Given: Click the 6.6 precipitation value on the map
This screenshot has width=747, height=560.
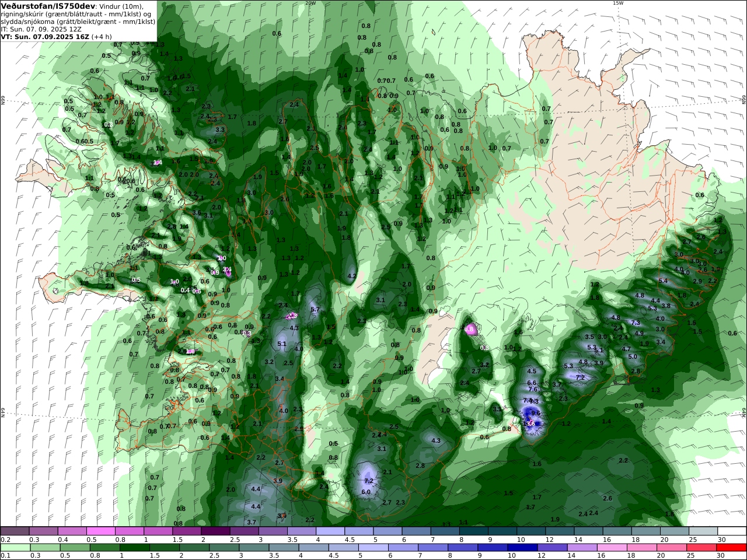Looking at the screenshot, I should pyautogui.click(x=532, y=383).
